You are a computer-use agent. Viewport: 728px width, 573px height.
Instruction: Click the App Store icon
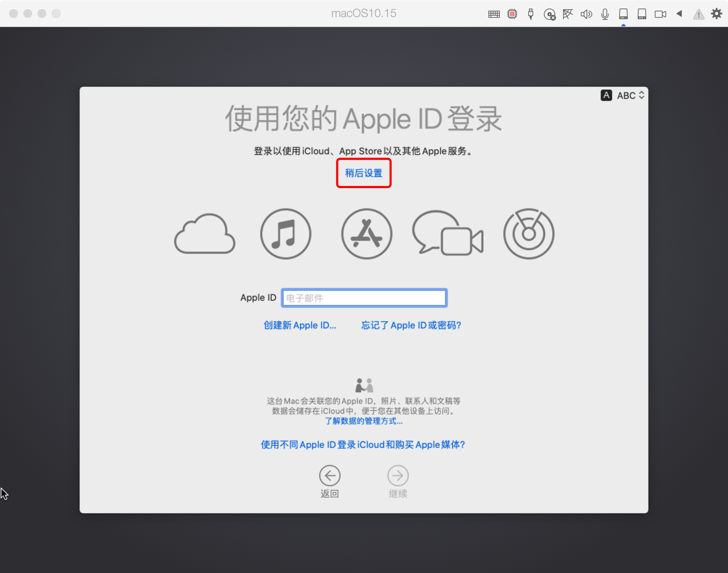click(x=367, y=234)
